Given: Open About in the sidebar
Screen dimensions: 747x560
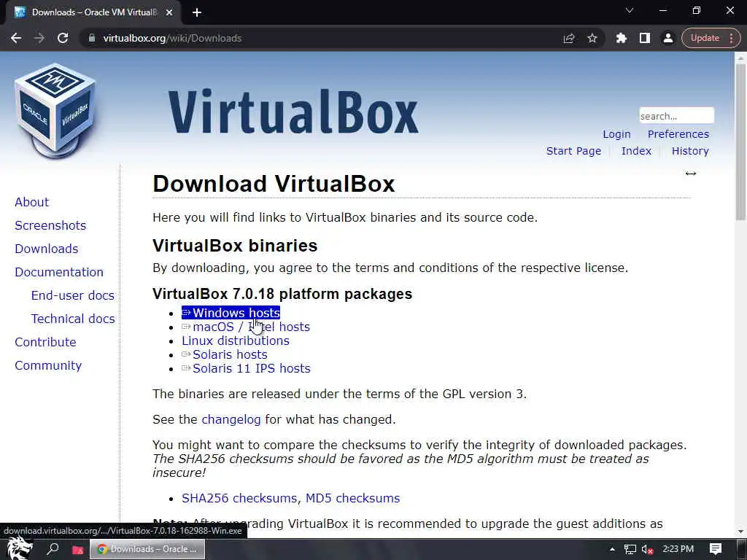Looking at the screenshot, I should click(31, 202).
